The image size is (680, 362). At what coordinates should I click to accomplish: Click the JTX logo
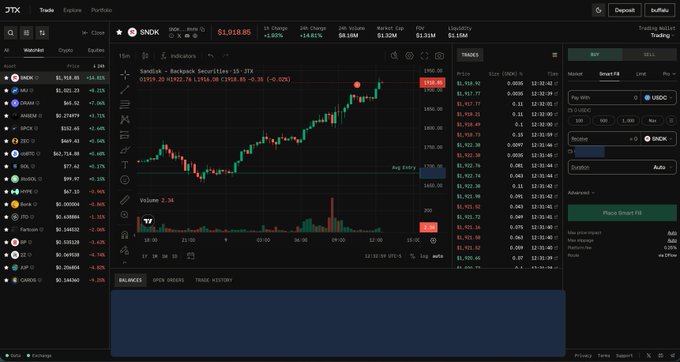[x=13, y=10]
